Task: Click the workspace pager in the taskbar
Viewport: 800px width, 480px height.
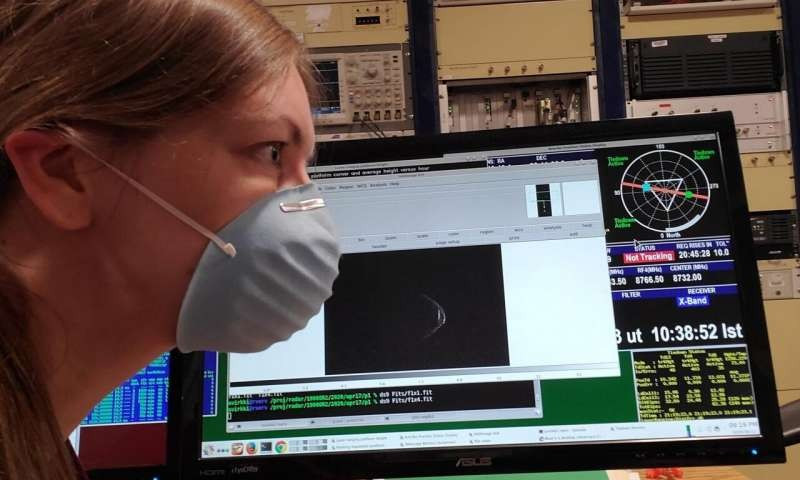Action: 308,444
